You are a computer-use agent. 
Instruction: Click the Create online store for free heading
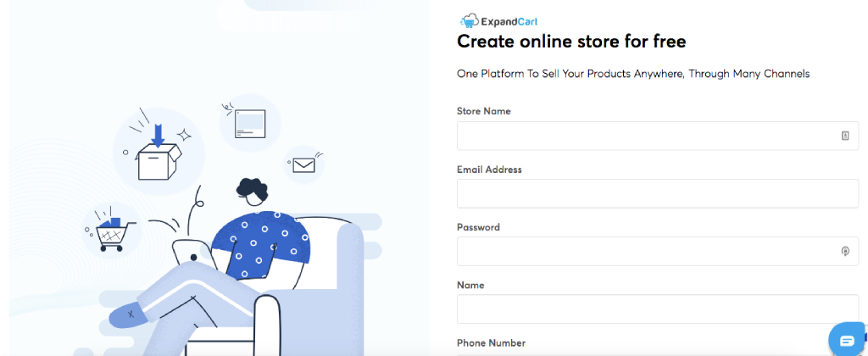click(571, 42)
